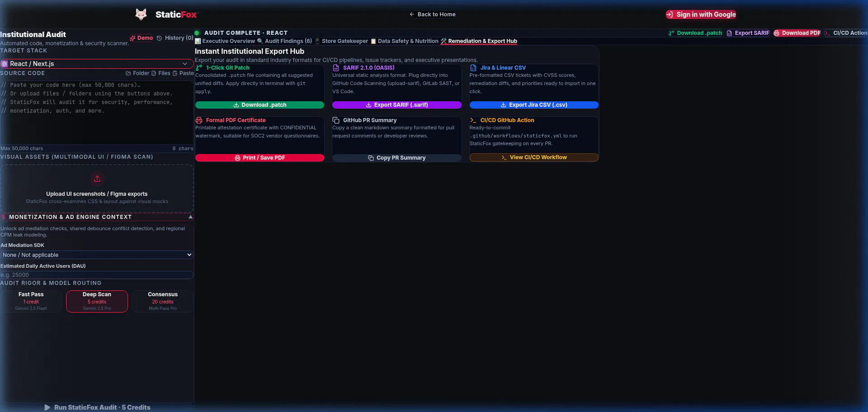This screenshot has width=868, height=412.
Task: Click the StaticFox fox logo icon
Action: pyautogui.click(x=141, y=14)
